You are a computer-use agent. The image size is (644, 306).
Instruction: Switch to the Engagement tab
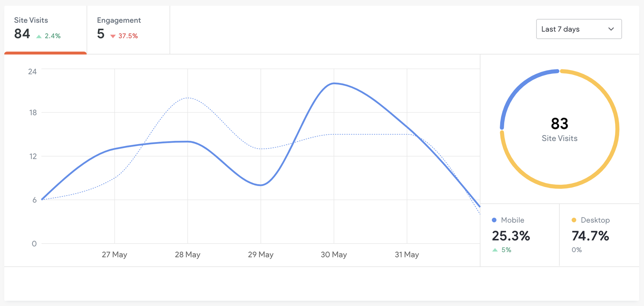(x=128, y=29)
